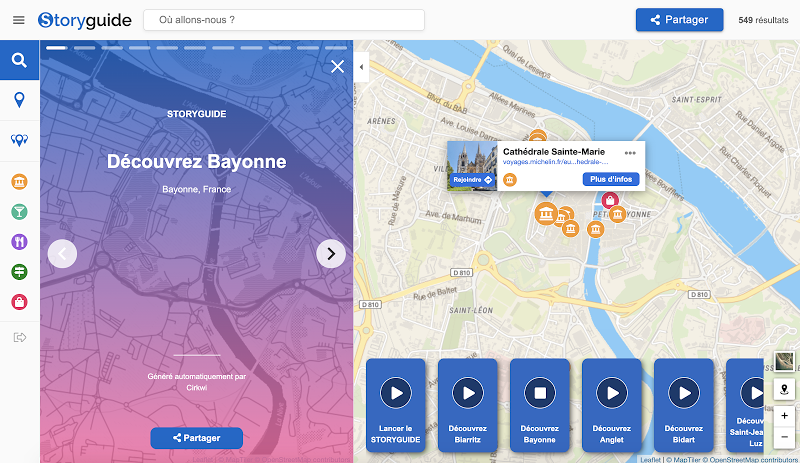Click the 'Découvrez Bayonne' heading
Image resolution: width=800 pixels, height=463 pixels.
point(196,162)
